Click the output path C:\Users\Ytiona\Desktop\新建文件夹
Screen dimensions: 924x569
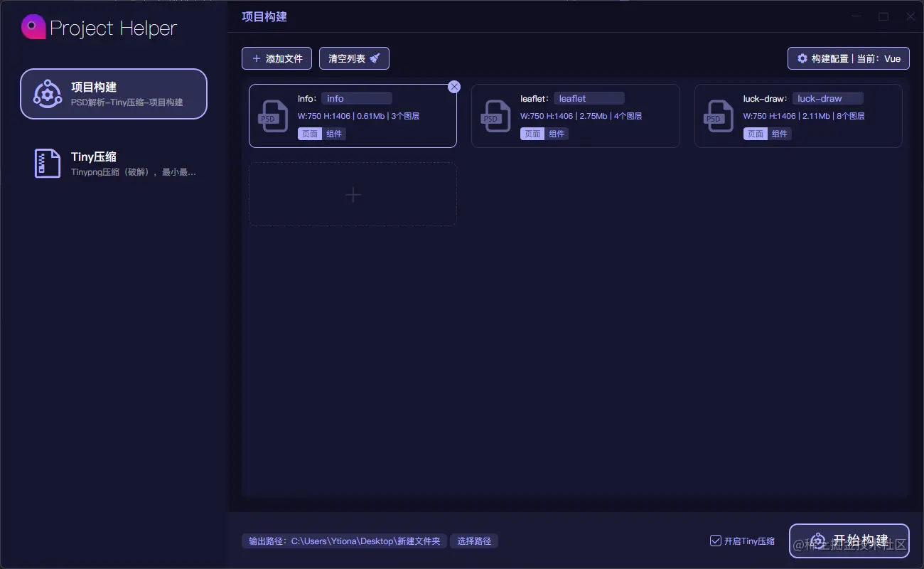click(x=345, y=541)
